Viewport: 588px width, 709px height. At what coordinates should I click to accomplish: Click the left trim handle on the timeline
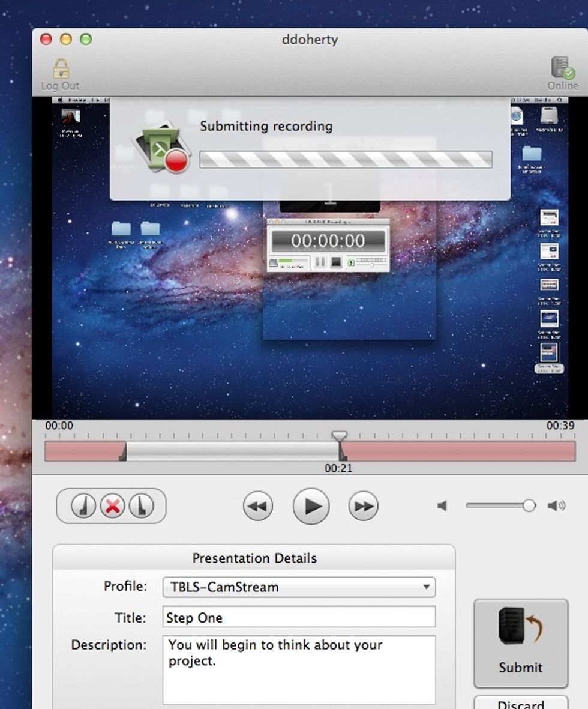tap(123, 454)
